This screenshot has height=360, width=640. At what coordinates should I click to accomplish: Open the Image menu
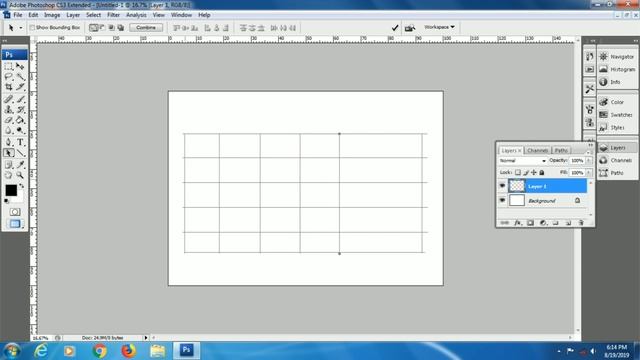coord(52,15)
